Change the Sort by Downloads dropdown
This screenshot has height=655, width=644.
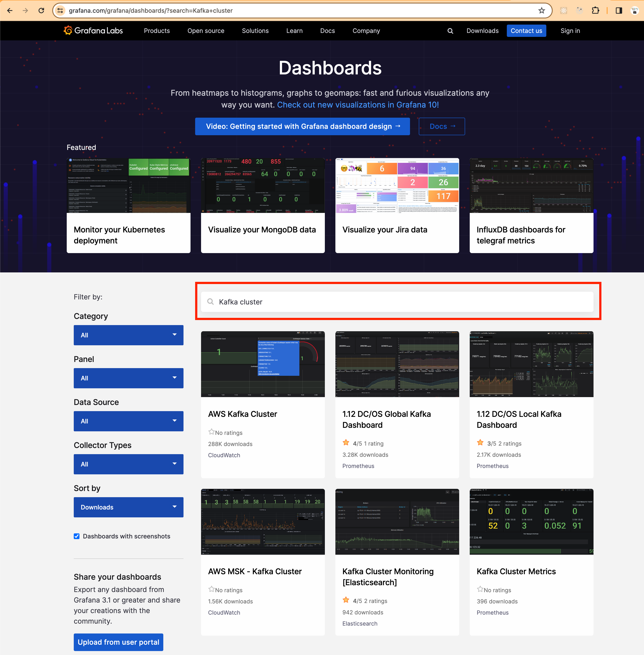(129, 507)
